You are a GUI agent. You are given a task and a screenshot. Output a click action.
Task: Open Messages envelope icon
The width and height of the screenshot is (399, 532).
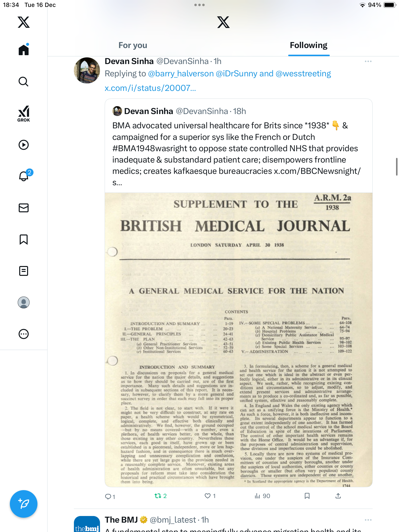tap(24, 208)
